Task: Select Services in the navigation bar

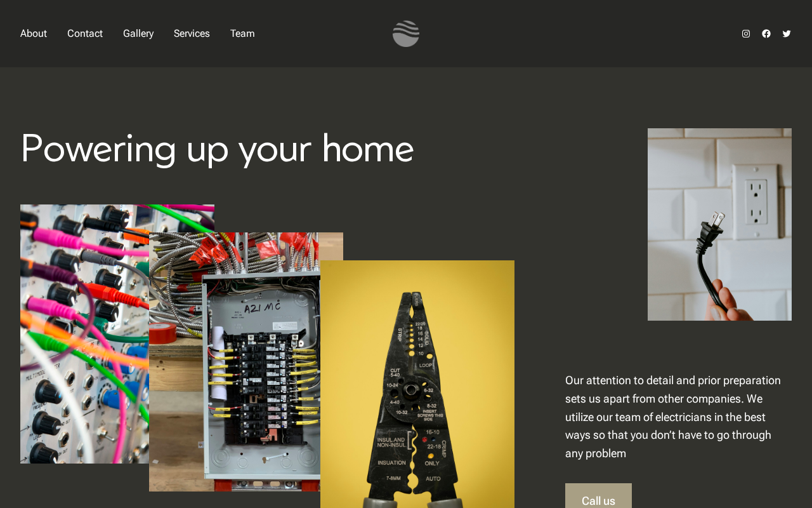Action: tap(192, 34)
